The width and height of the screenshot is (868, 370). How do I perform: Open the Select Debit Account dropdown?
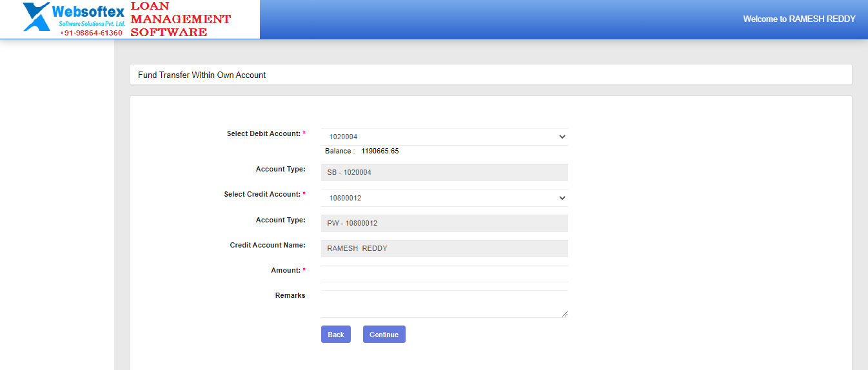pyautogui.click(x=444, y=137)
